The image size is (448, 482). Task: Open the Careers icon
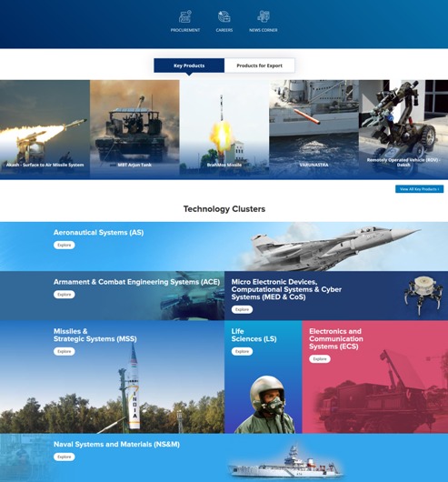[224, 16]
